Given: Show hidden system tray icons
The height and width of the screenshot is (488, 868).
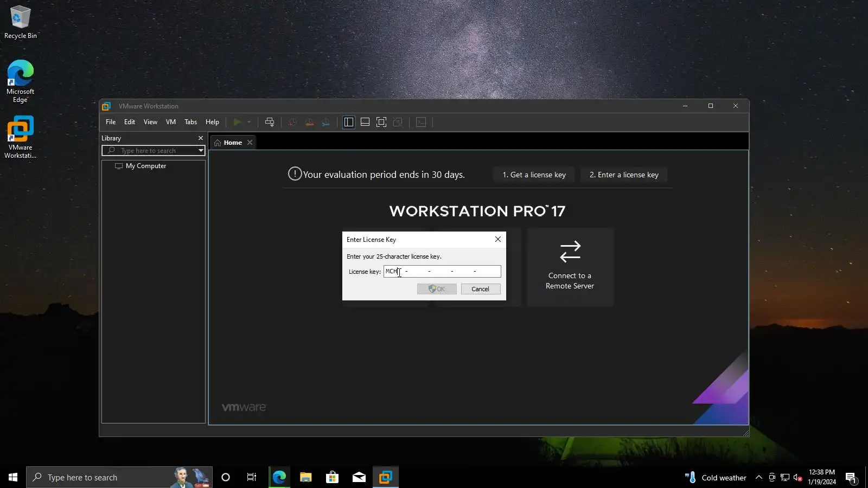Looking at the screenshot, I should tap(759, 477).
